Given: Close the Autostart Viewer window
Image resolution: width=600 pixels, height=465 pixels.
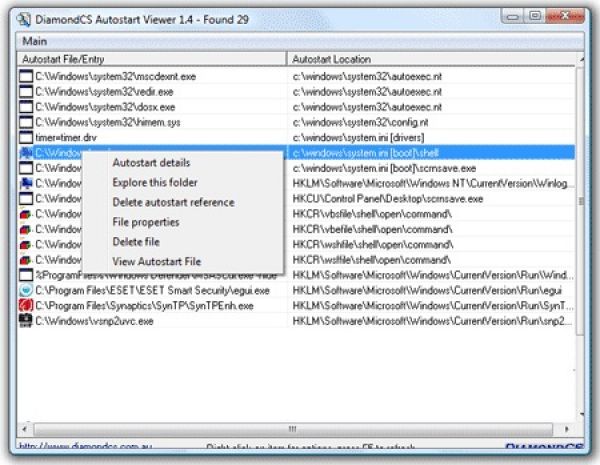Looking at the screenshot, I should click(x=565, y=16).
